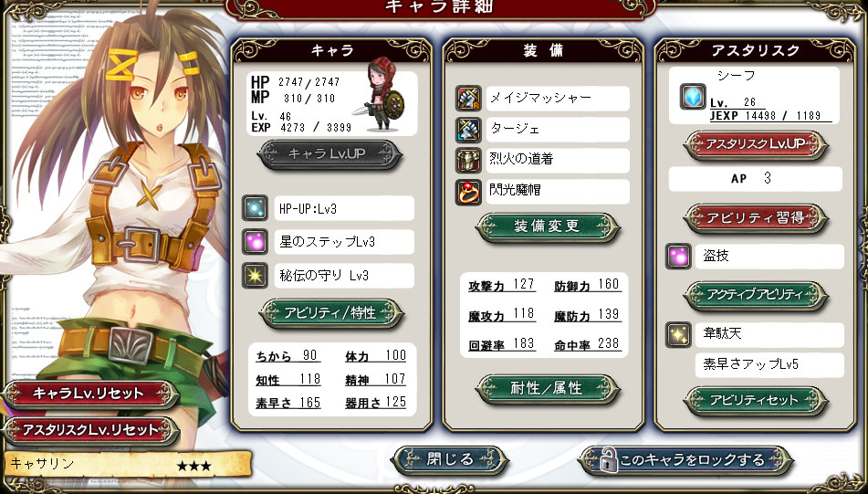Click the アスタリスクLv.UP button

click(756, 144)
